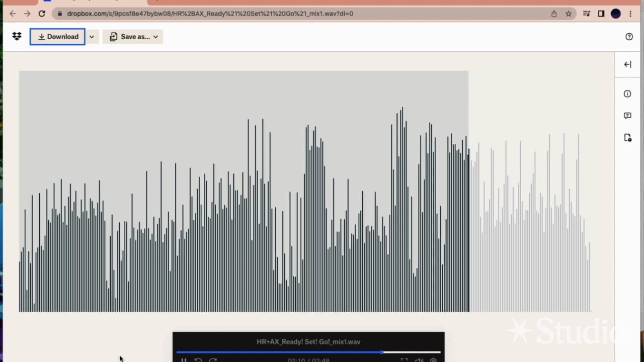Screen dimensions: 644x362
Task: Open Chrome media controls icon
Action: point(586,14)
